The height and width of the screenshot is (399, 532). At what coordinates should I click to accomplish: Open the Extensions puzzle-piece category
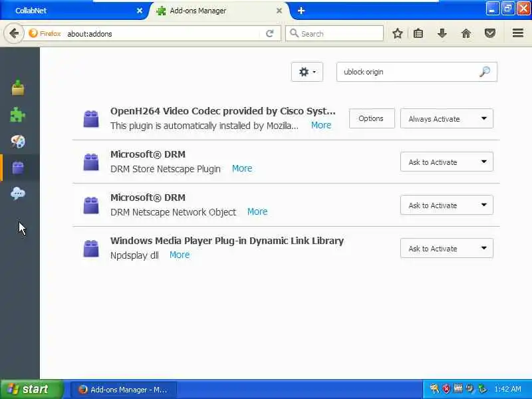pyautogui.click(x=18, y=114)
